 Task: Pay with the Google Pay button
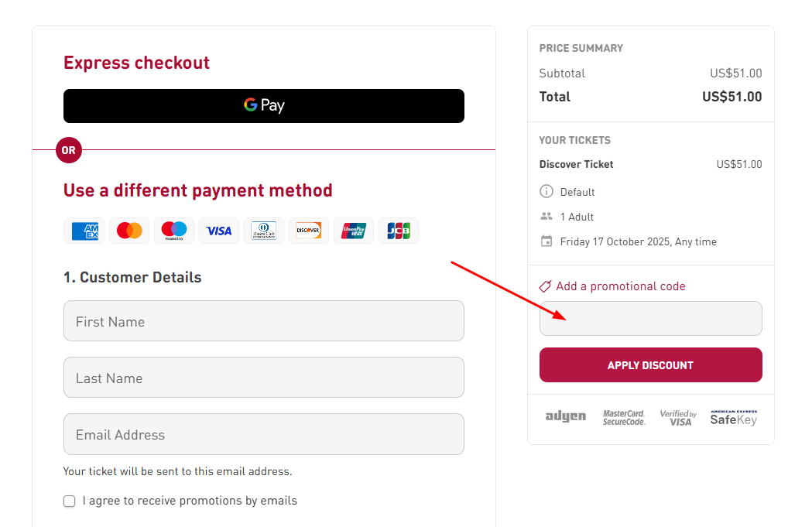tap(264, 106)
